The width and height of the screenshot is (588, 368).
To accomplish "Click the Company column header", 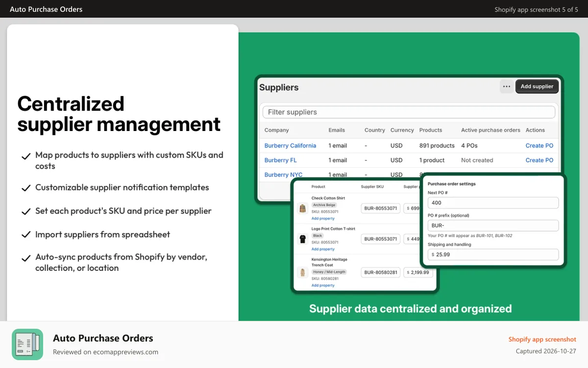I will (276, 130).
